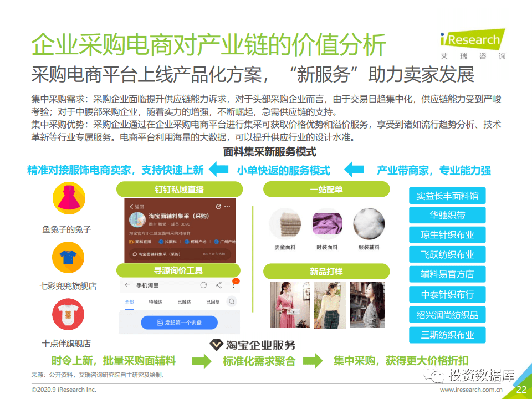The height and width of the screenshot is (399, 532).
Task: Select the 中泰针织布行 merchant box
Action: pos(447,294)
